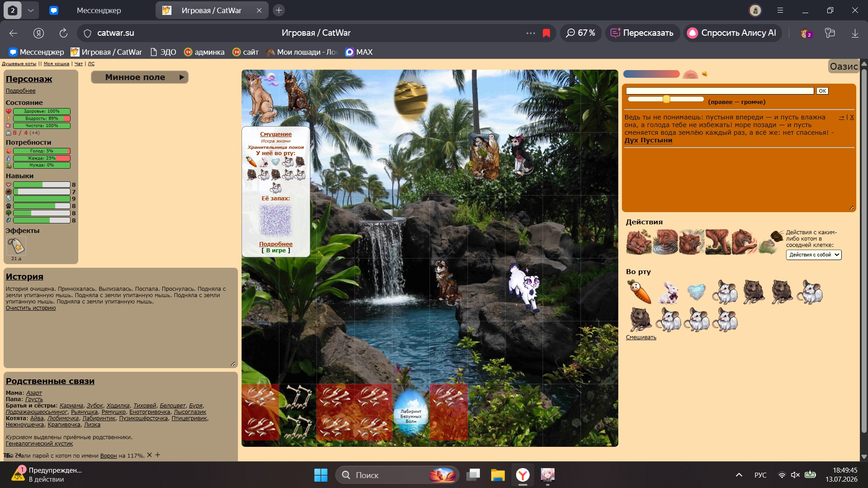Open the ЛС private messages link

point(91,64)
